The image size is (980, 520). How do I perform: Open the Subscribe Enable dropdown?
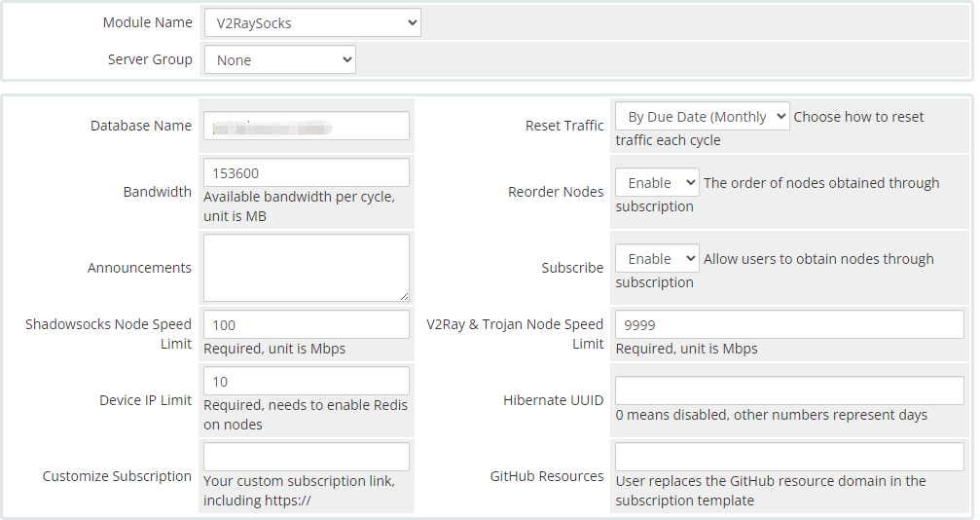(x=657, y=259)
